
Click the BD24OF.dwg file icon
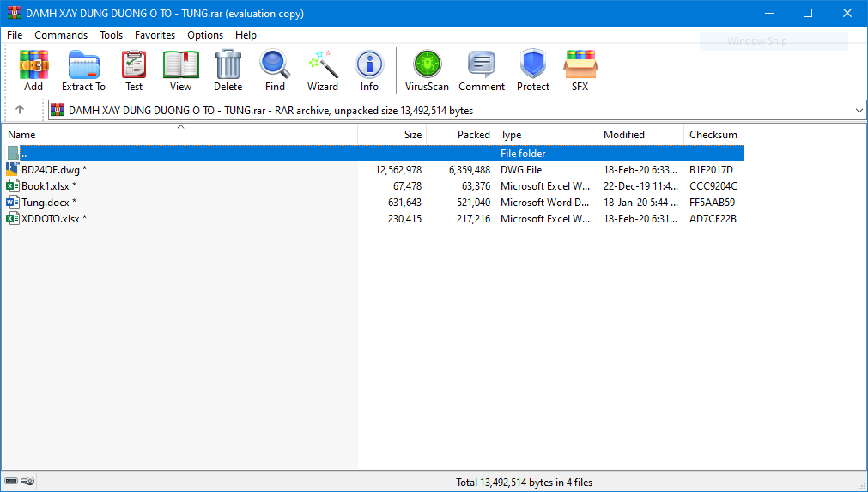(x=12, y=169)
